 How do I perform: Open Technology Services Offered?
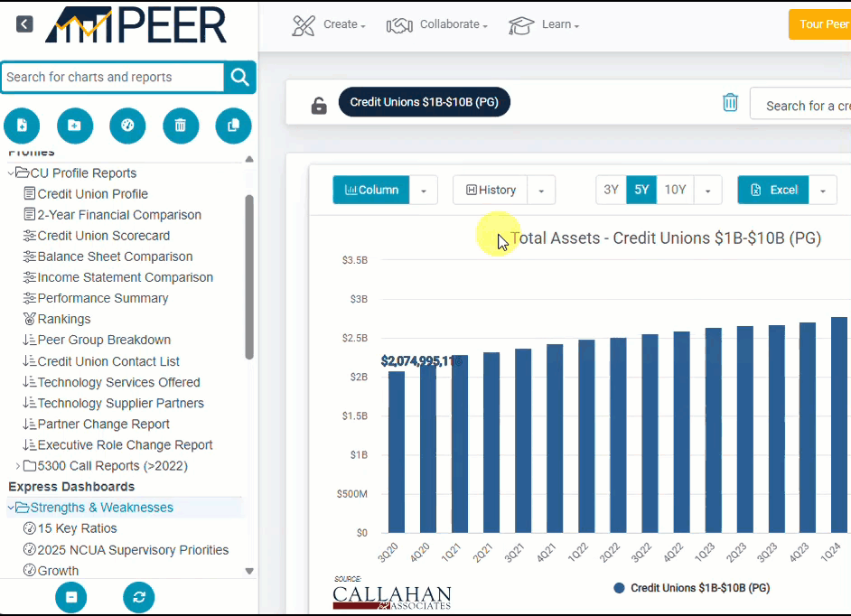tap(111, 382)
